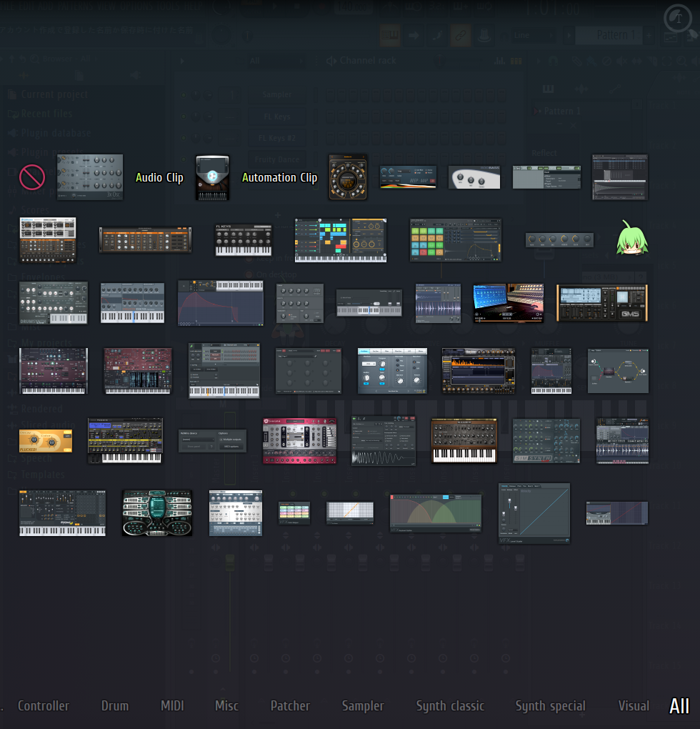
Task: Add the white BooBass plugin
Action: [x=474, y=177]
